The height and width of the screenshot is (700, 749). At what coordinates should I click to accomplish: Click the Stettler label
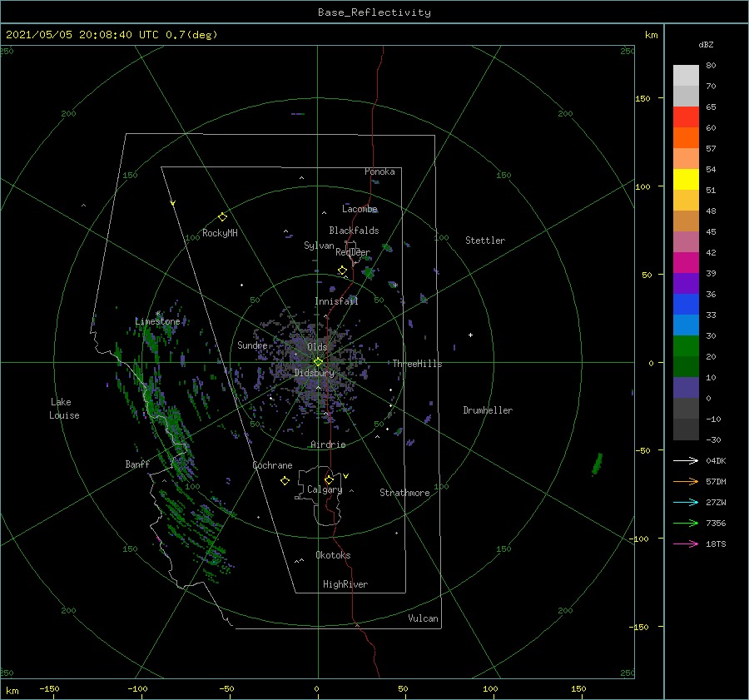pos(485,241)
